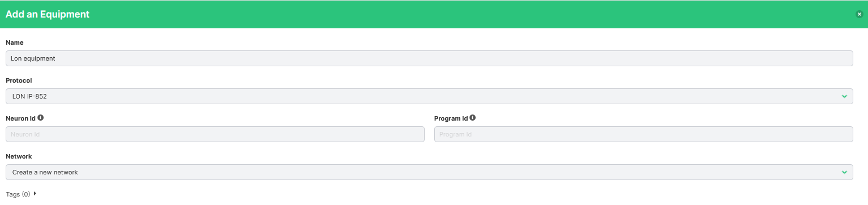Viewport: 868px width, 205px height.
Task: Click the Protocol field label
Action: pos(19,80)
